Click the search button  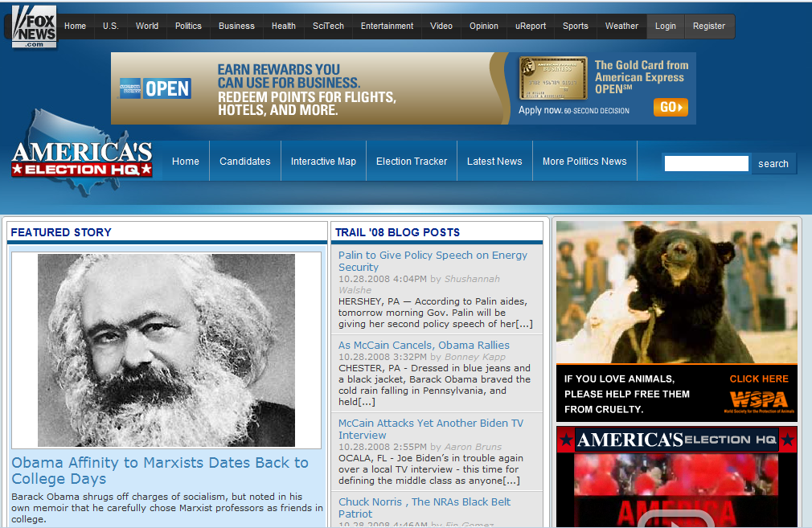773,164
